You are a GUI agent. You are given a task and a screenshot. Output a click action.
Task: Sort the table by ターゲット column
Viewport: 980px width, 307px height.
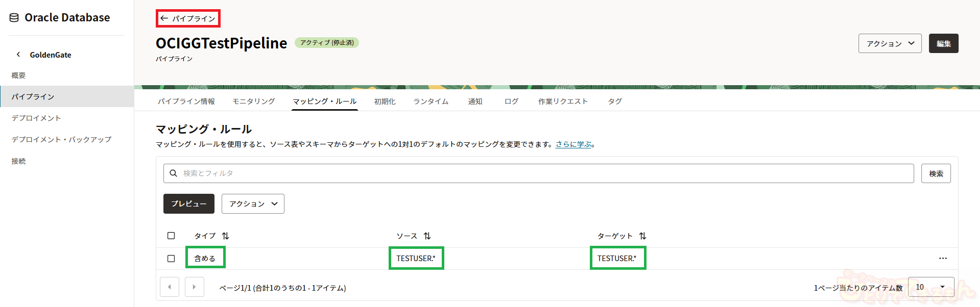tap(643, 236)
